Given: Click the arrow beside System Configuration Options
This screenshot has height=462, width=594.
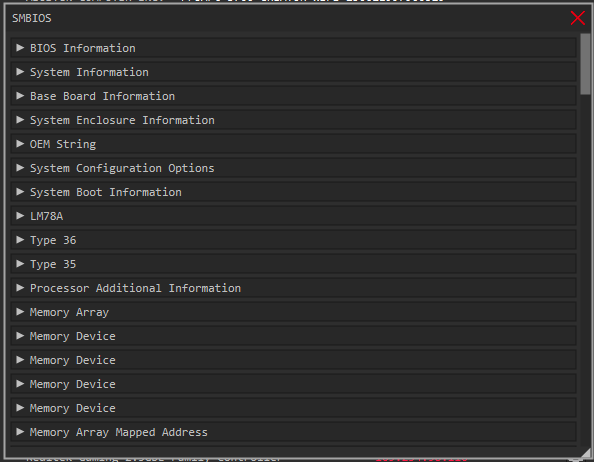Looking at the screenshot, I should pos(20,168).
